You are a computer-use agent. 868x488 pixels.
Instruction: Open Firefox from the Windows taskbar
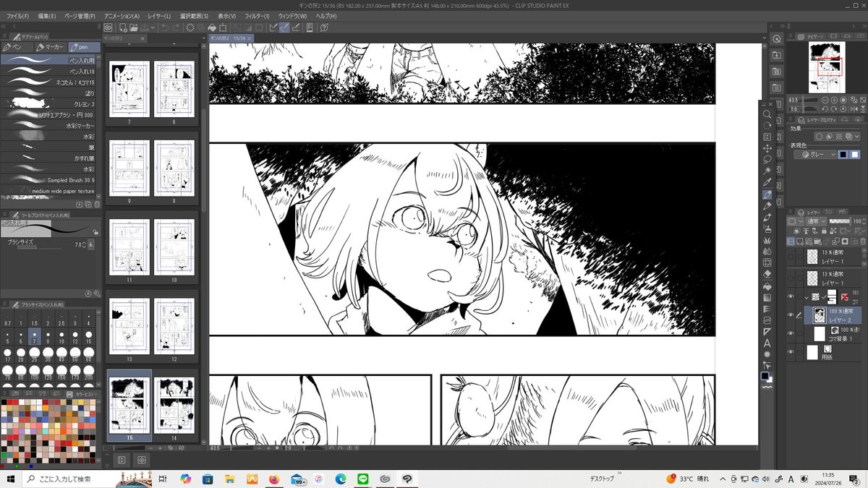coord(274,479)
